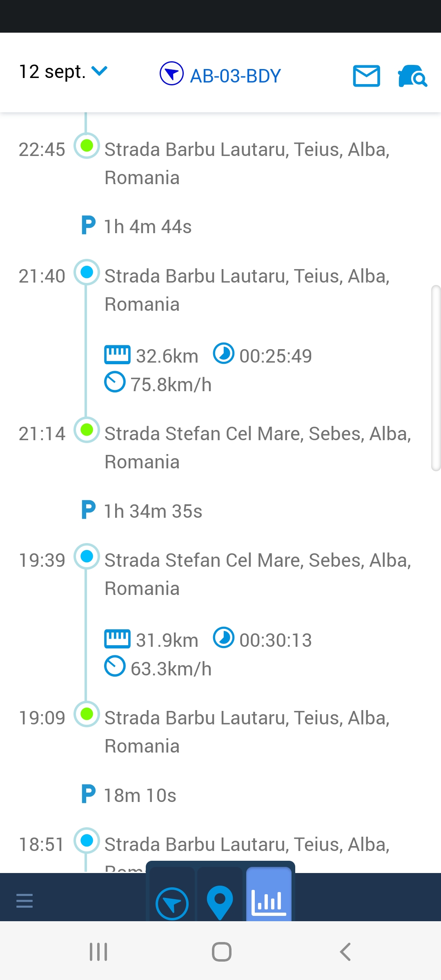Tap the green marker at 22:45
The image size is (441, 980).
coord(87,145)
